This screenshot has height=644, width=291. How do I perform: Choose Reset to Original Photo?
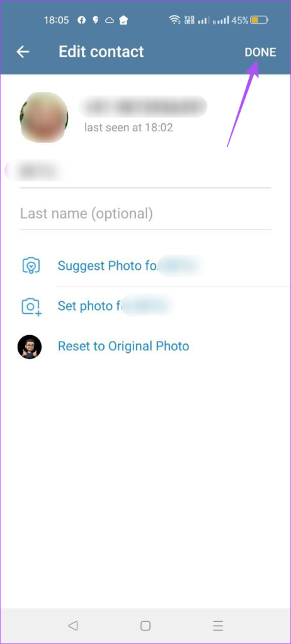(123, 347)
